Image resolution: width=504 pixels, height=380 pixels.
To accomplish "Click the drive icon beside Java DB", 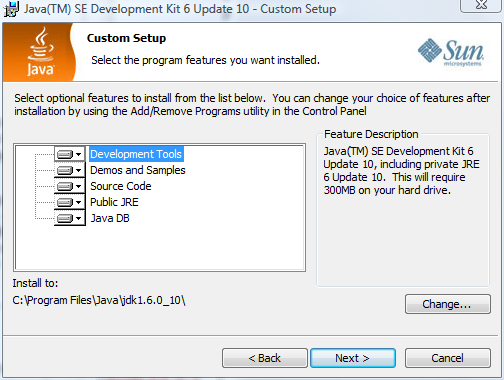I will pos(65,218).
